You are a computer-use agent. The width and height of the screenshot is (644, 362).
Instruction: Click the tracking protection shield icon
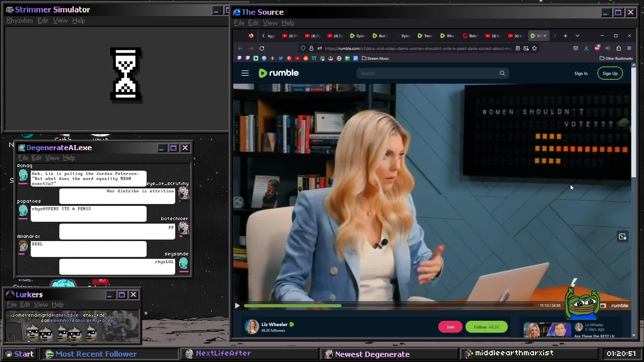[x=303, y=48]
